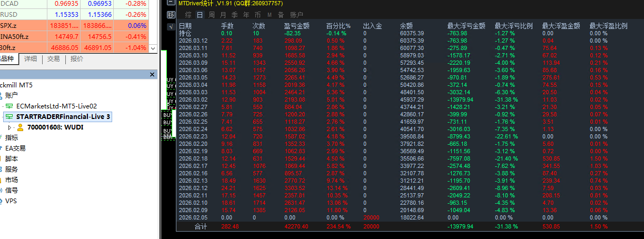Click the 234.54 % total percentage value
Viewport: 644px width, 239px height.
(338, 227)
